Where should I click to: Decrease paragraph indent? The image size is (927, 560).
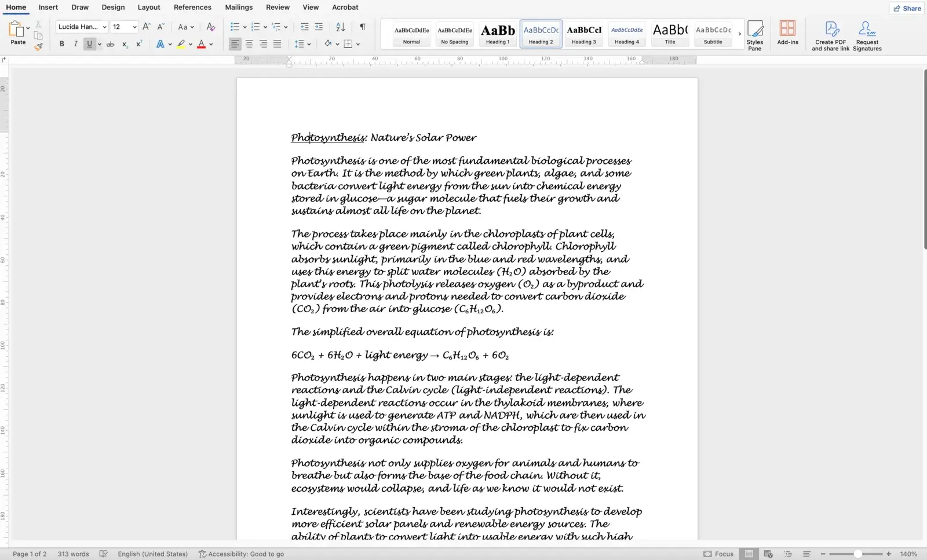305,27
